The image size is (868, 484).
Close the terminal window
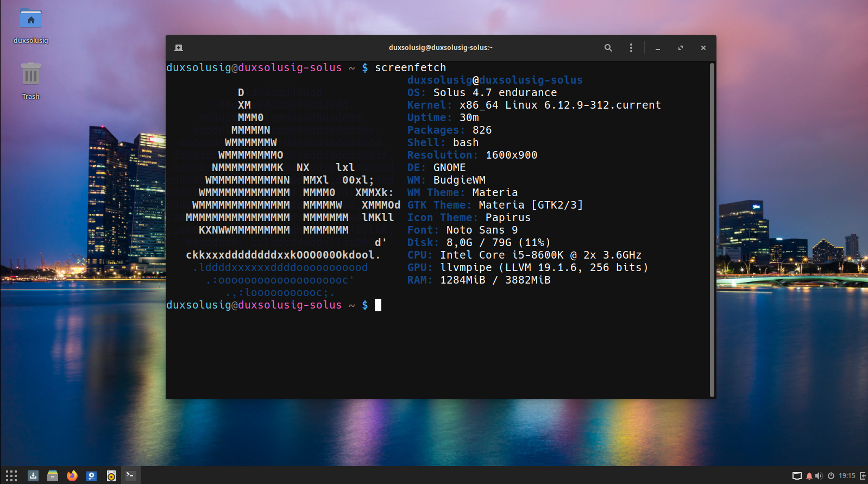703,48
